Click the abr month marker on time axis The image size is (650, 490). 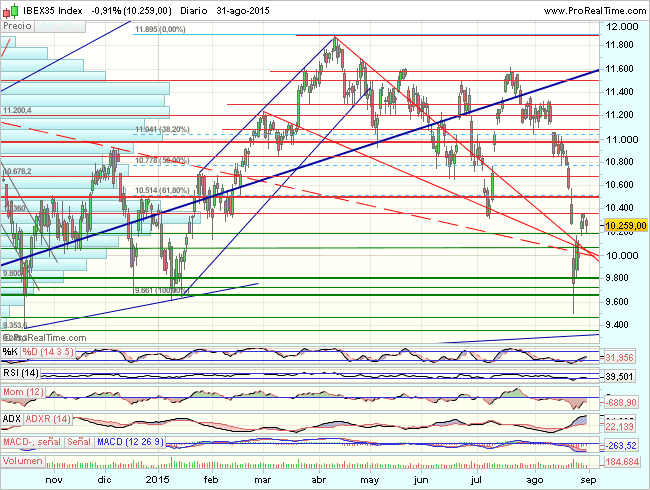click(318, 480)
